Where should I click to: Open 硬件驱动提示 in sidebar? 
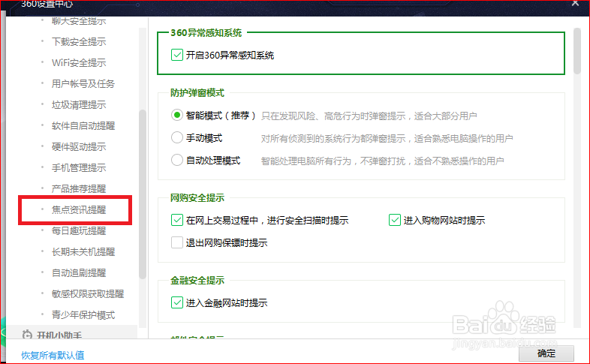[x=79, y=146]
